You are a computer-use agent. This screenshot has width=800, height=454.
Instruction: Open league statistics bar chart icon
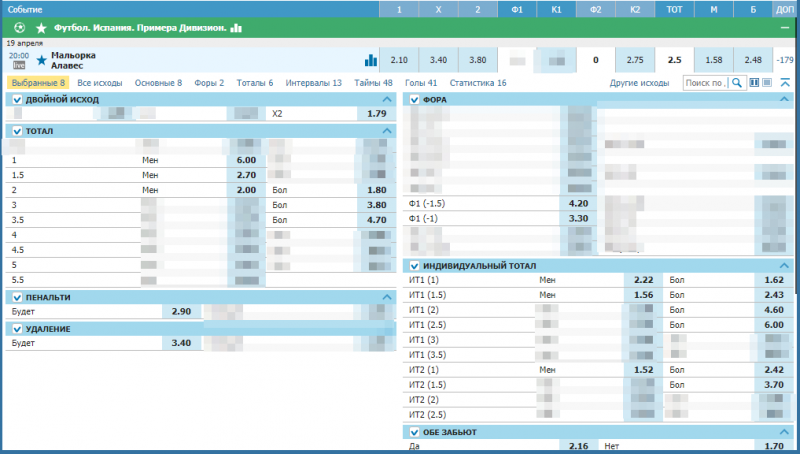click(x=236, y=28)
